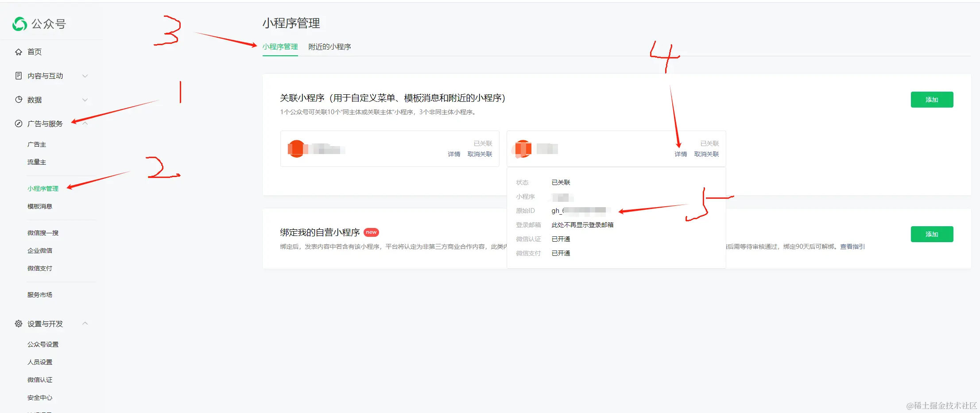
Task: Click 取消关联 on the second associated mini-program card
Action: click(707, 154)
